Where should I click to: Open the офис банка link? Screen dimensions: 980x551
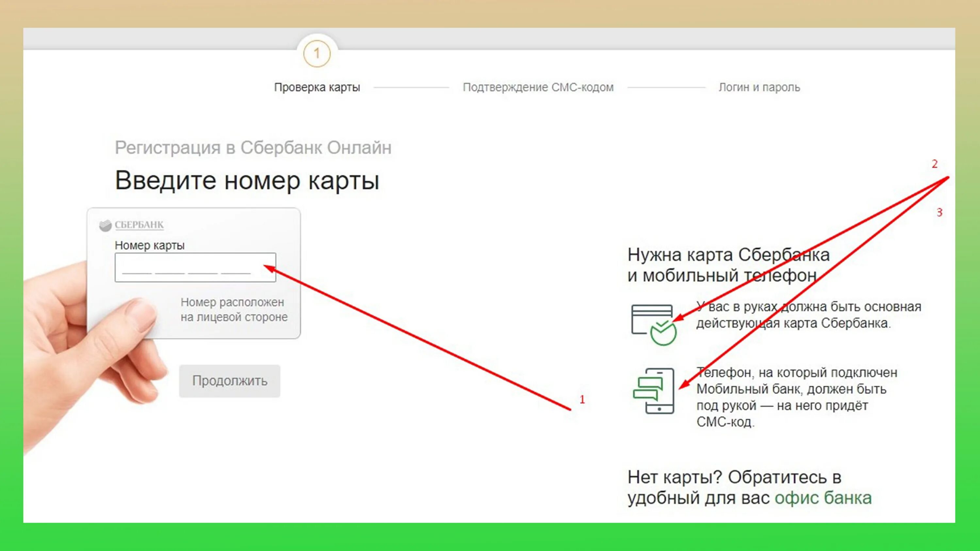[823, 498]
